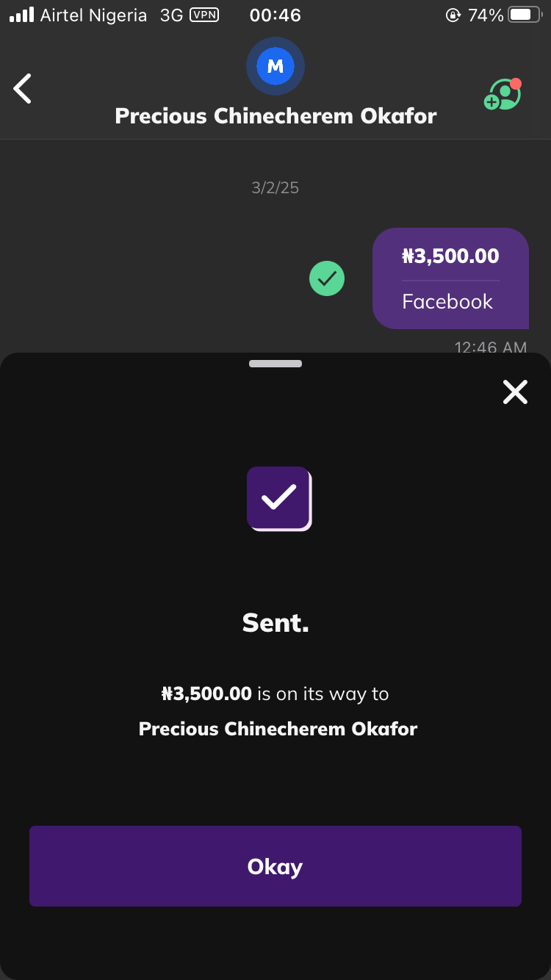Tap the purple sent checkmark graphic

(x=279, y=498)
